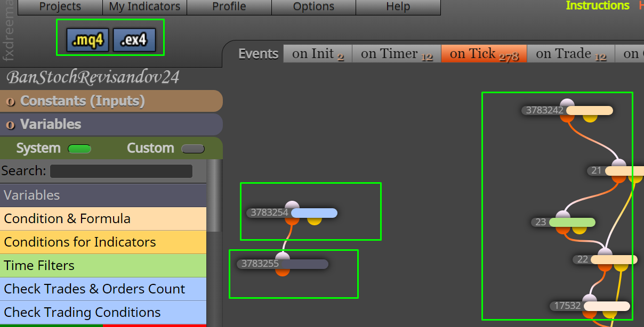The width and height of the screenshot is (644, 327).
Task: Open the Instructions link
Action: [598, 6]
